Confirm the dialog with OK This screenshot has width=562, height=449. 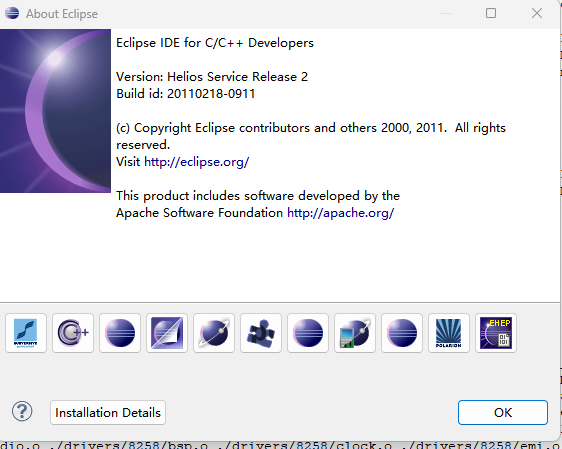(x=503, y=412)
